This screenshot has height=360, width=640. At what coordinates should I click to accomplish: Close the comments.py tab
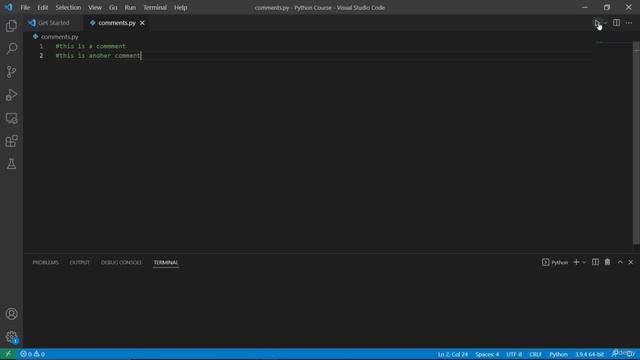[142, 23]
